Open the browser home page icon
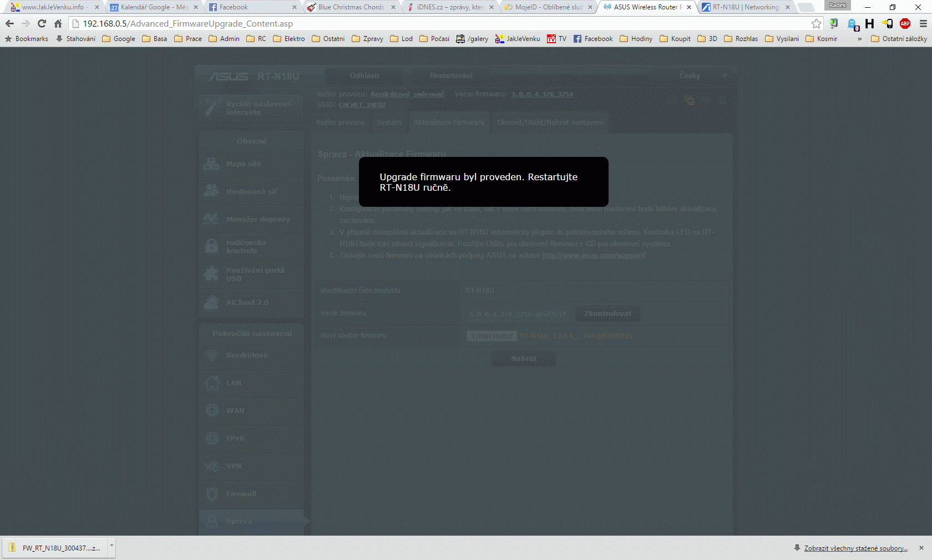The width and height of the screenshot is (932, 560). 58,23
